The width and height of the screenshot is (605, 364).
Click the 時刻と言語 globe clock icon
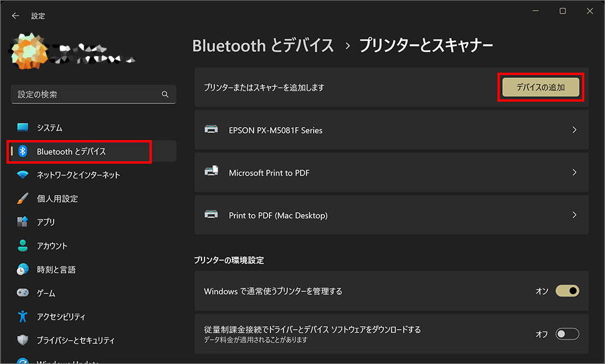point(23,269)
